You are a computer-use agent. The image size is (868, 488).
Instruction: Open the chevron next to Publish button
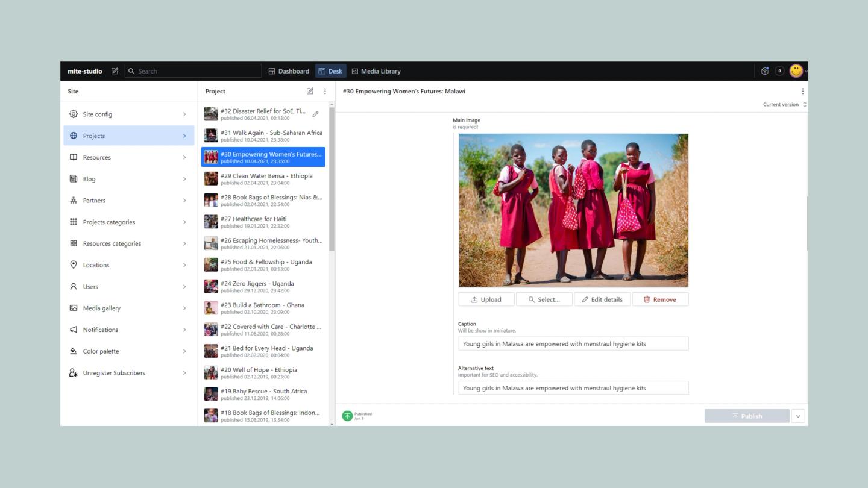point(797,416)
